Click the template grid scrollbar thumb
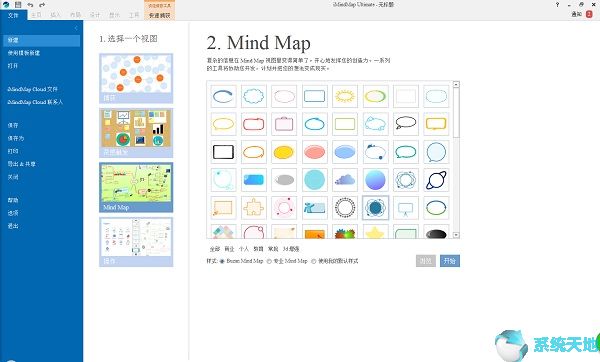The height and width of the screenshot is (362, 600). pos(456,113)
